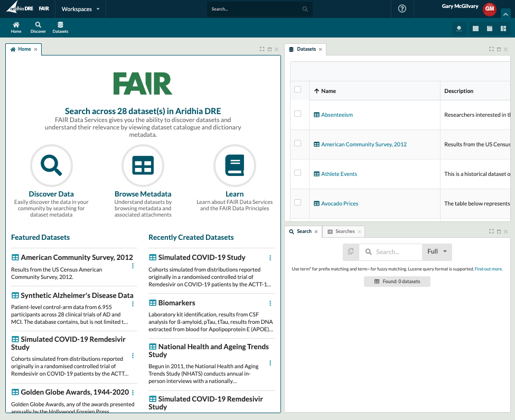Image resolution: width=515 pixels, height=420 pixels.
Task: Close the Datasets tab with its x
Action: pyautogui.click(x=320, y=50)
